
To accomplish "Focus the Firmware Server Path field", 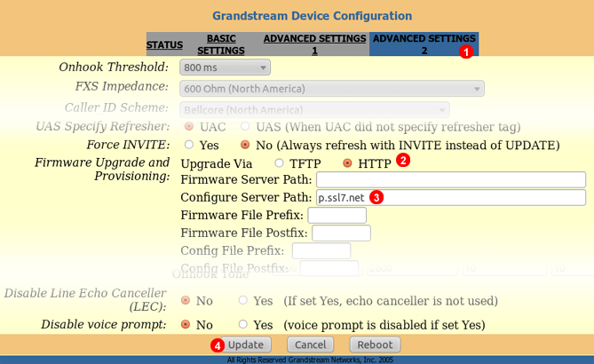I will pyautogui.click(x=451, y=179).
